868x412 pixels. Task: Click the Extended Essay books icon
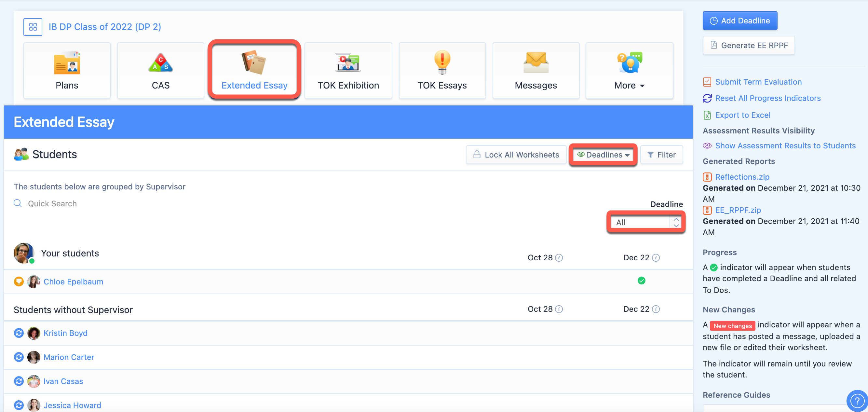click(x=253, y=62)
